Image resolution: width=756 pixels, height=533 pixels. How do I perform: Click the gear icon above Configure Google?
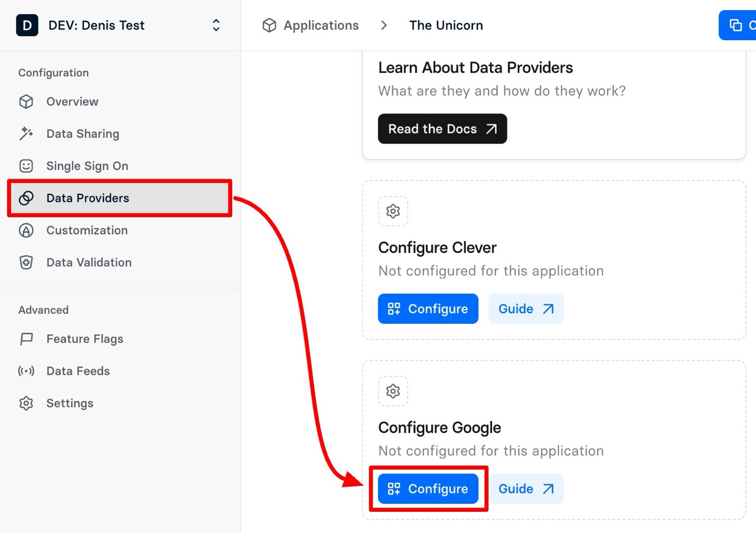(x=393, y=391)
